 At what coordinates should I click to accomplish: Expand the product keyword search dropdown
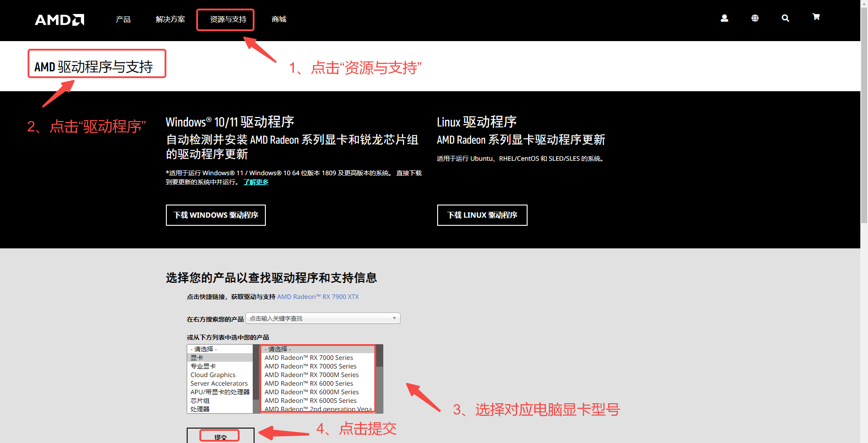click(x=323, y=318)
